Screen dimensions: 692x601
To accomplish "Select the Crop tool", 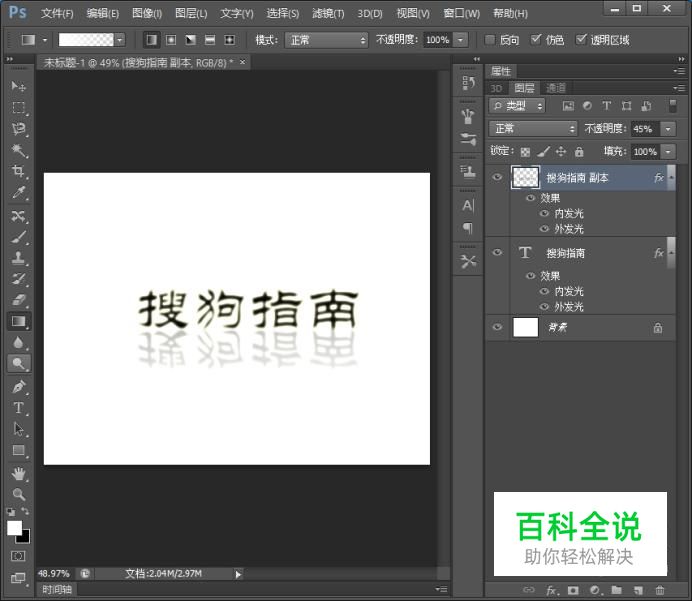I will pos(18,171).
